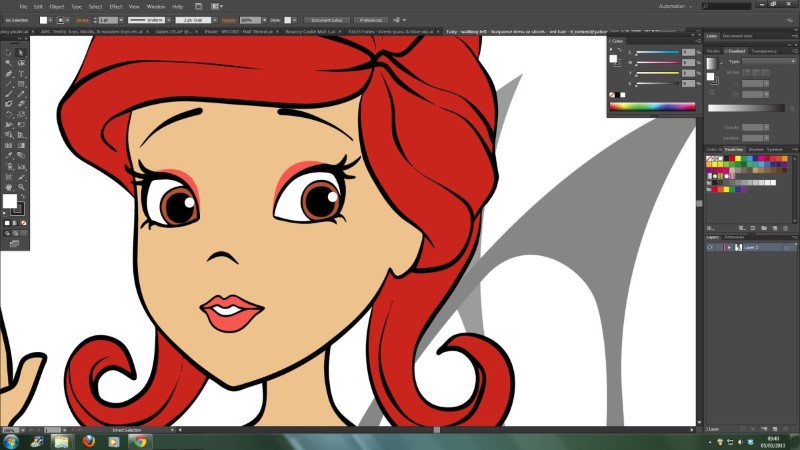Open Firefox from the taskbar

[89, 440]
